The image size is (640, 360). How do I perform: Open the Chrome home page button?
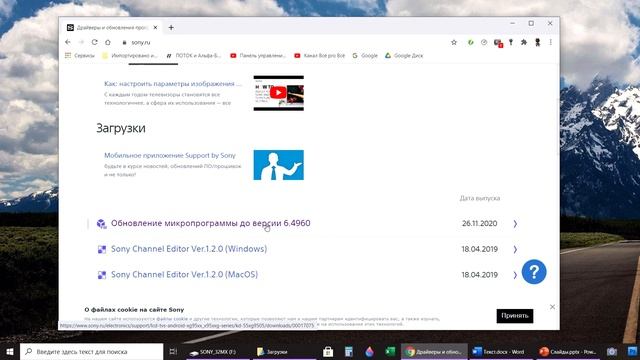(x=108, y=42)
